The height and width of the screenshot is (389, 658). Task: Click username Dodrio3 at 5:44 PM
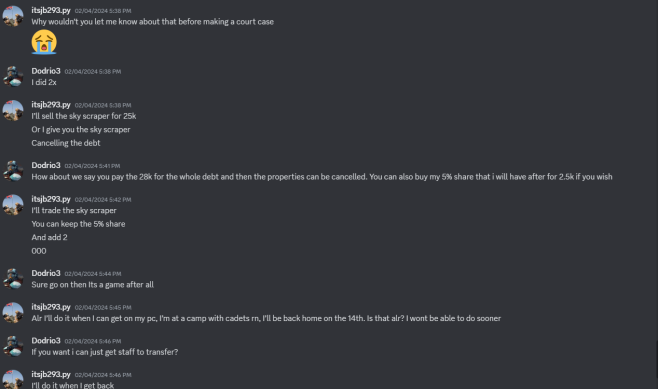tap(46, 273)
